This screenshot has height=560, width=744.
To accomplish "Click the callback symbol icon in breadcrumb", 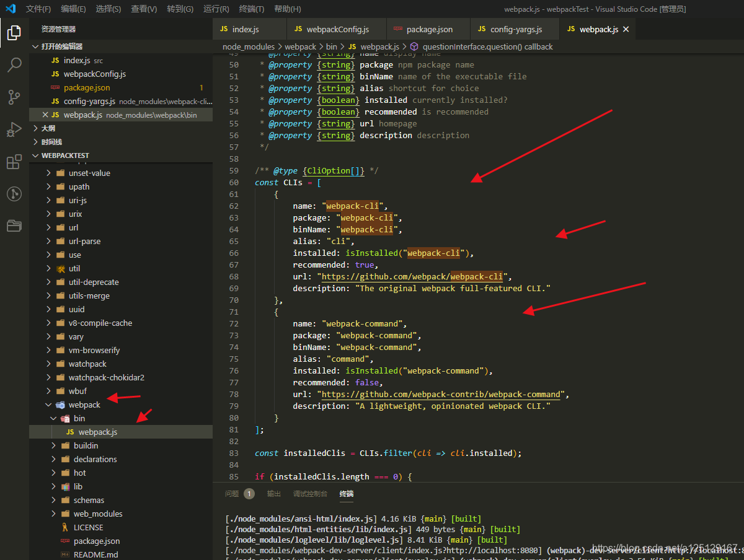I will 415,46.
